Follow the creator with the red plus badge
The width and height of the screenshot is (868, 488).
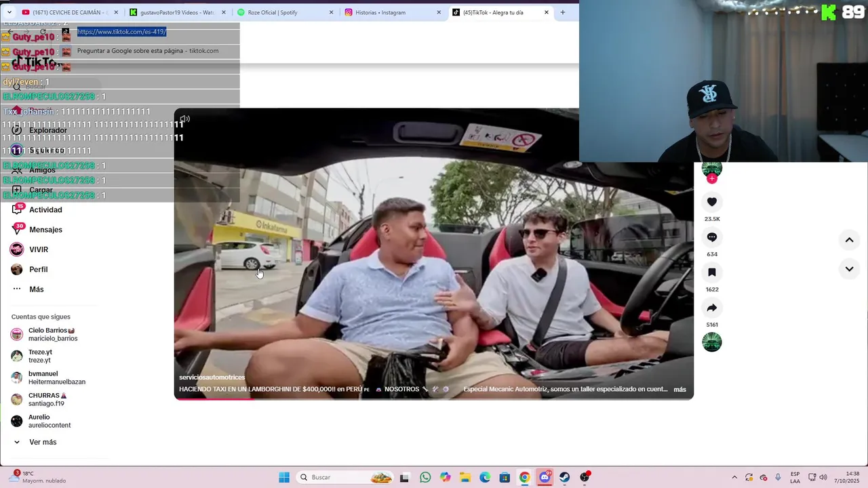click(711, 178)
